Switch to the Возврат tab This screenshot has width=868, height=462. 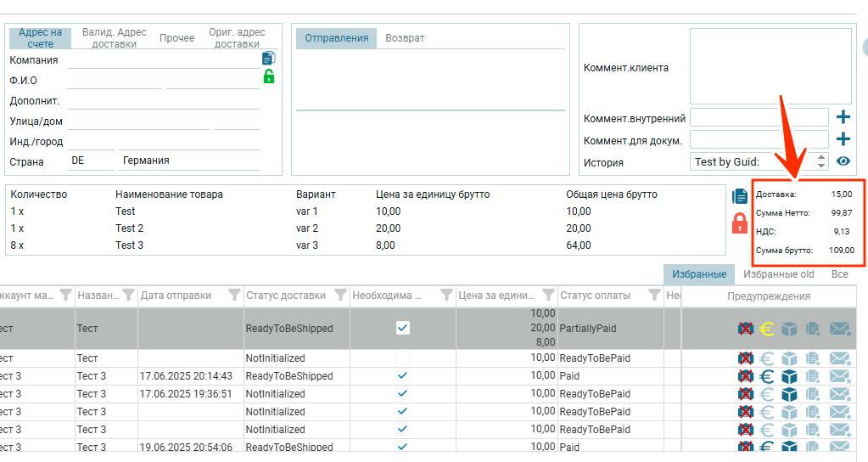(x=405, y=38)
